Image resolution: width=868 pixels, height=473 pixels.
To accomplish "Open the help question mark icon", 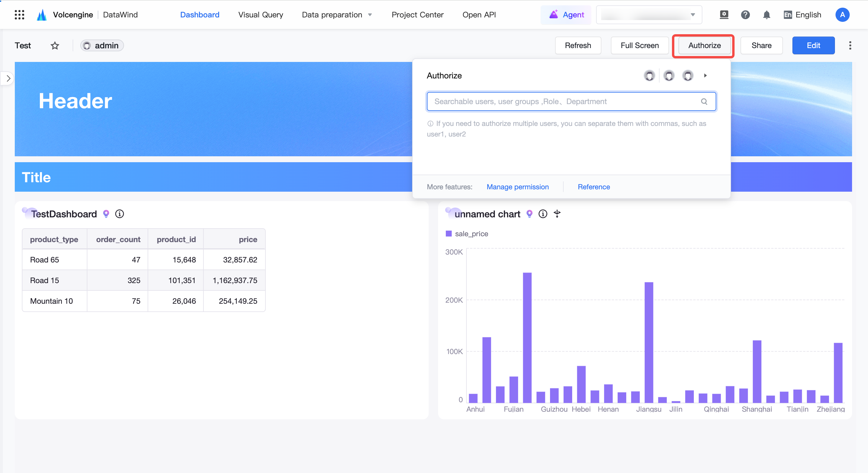I will tap(745, 15).
